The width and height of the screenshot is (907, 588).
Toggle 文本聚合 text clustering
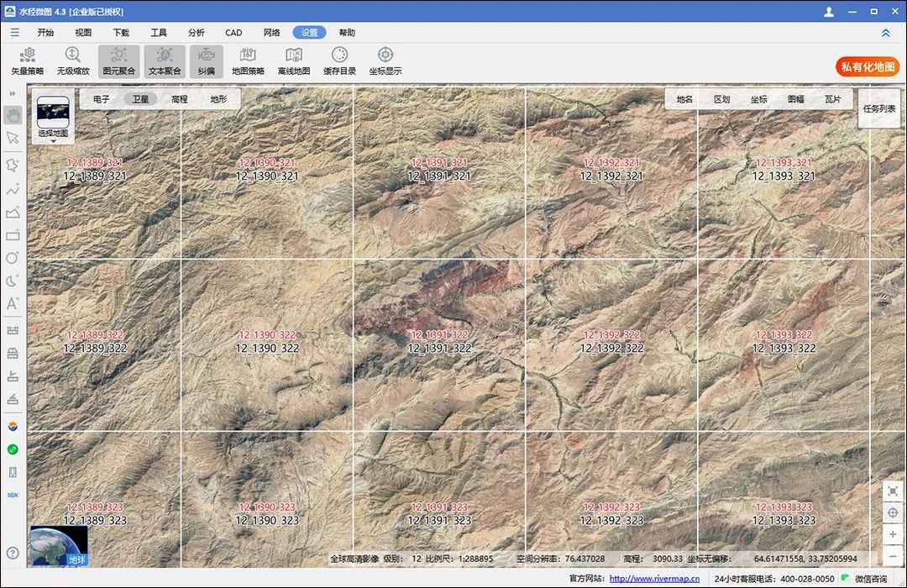point(165,61)
